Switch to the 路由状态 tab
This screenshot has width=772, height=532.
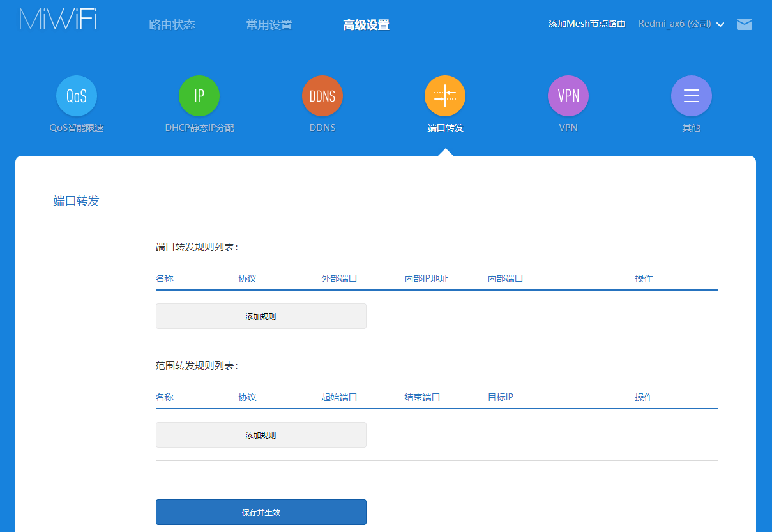tap(172, 24)
